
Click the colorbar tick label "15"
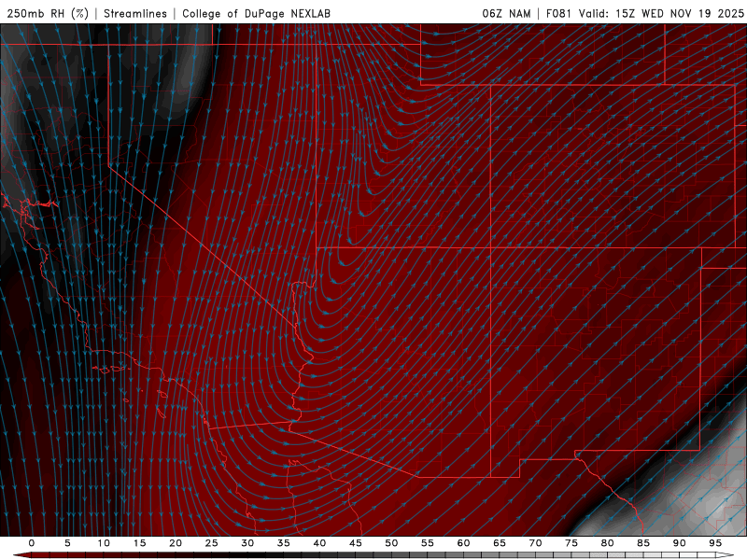(x=139, y=543)
